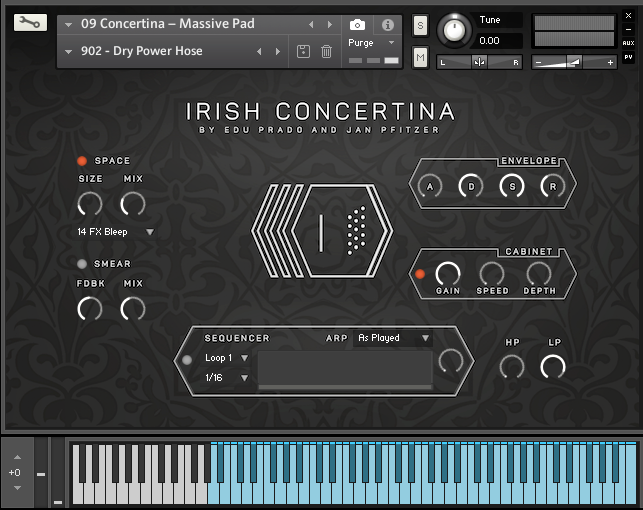Open the Purge menu
The image size is (643, 510).
pyautogui.click(x=366, y=43)
